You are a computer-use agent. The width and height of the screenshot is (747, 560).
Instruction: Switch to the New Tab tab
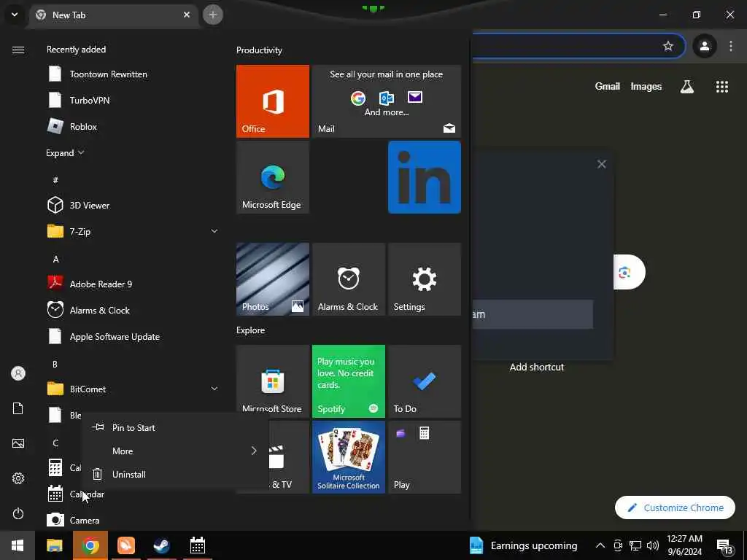click(x=115, y=15)
